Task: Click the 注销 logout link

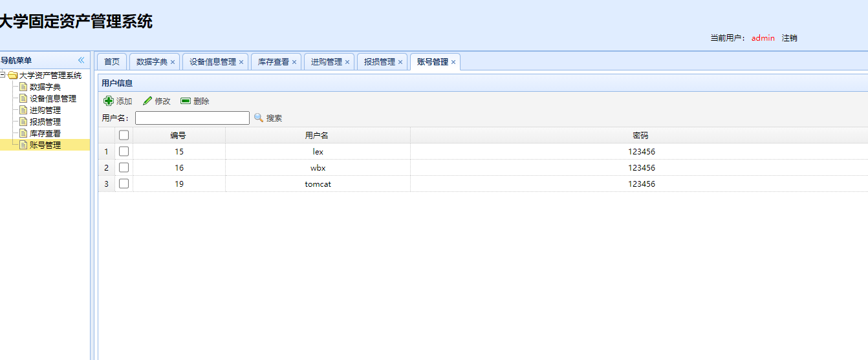Action: click(789, 38)
